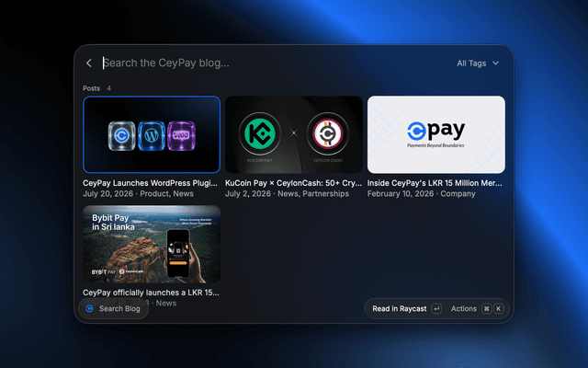588x368 pixels.
Task: Click the Enter key icon beside Read in Raycast
Action: point(436,309)
